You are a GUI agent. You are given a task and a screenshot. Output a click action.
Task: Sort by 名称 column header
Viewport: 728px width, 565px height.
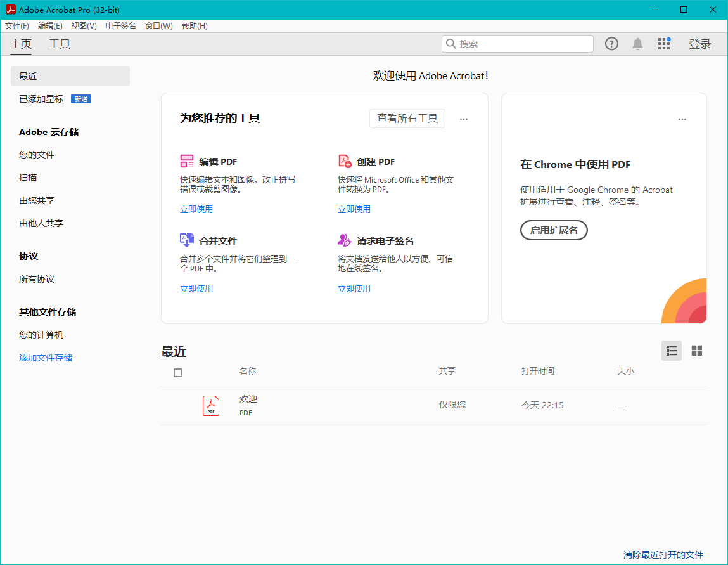tap(248, 371)
